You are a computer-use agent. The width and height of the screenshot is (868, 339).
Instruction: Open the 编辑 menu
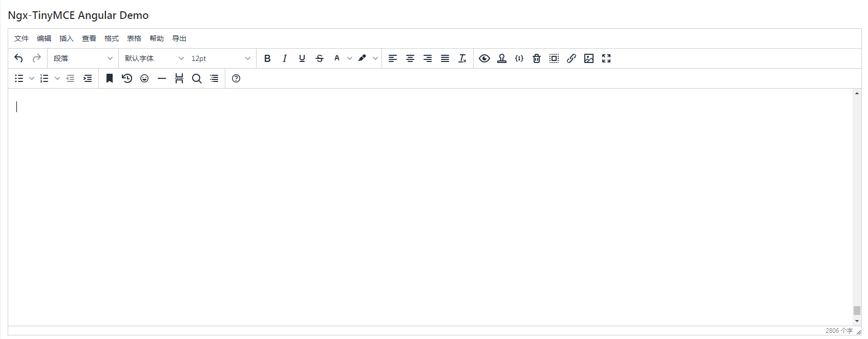tap(44, 38)
